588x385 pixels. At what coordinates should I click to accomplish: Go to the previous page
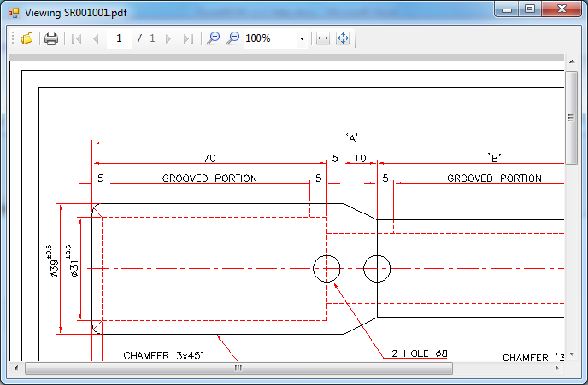tap(95, 39)
